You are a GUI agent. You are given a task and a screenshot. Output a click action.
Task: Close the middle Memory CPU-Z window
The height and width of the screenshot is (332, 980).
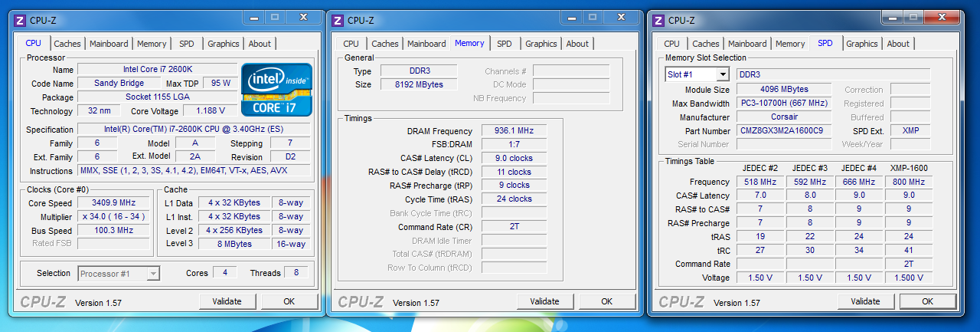click(x=621, y=16)
